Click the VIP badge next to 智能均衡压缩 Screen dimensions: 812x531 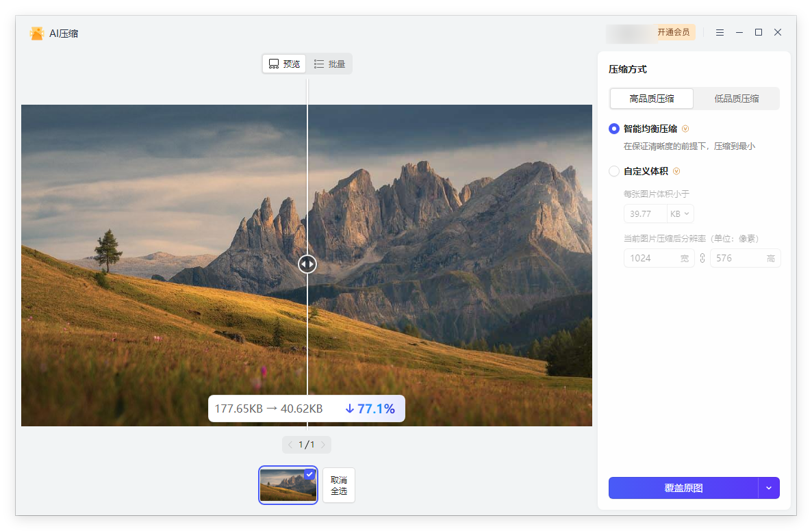685,129
